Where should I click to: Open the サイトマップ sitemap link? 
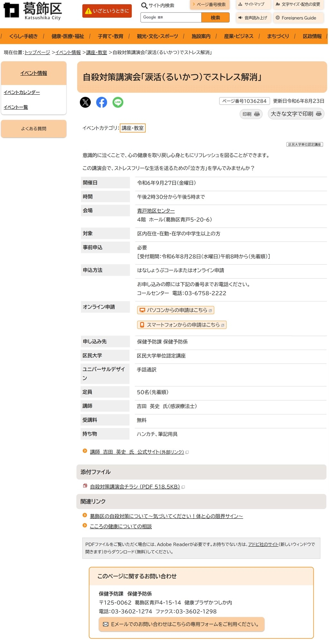pos(251,5)
